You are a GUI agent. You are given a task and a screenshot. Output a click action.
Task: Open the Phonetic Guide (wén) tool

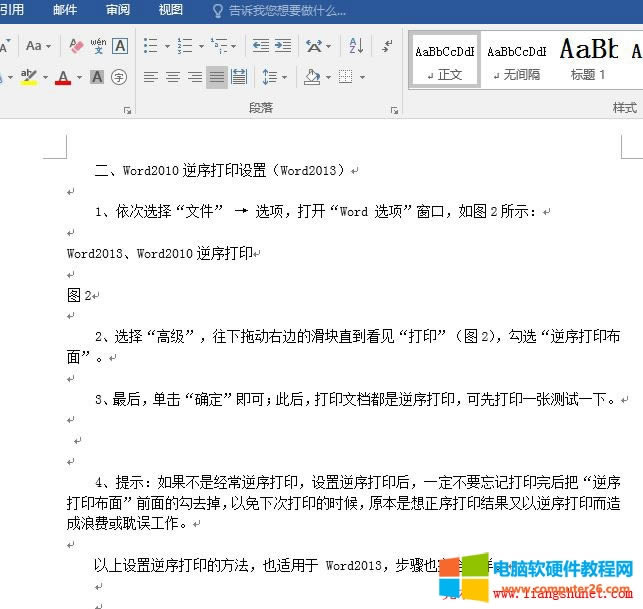pyautogui.click(x=98, y=46)
